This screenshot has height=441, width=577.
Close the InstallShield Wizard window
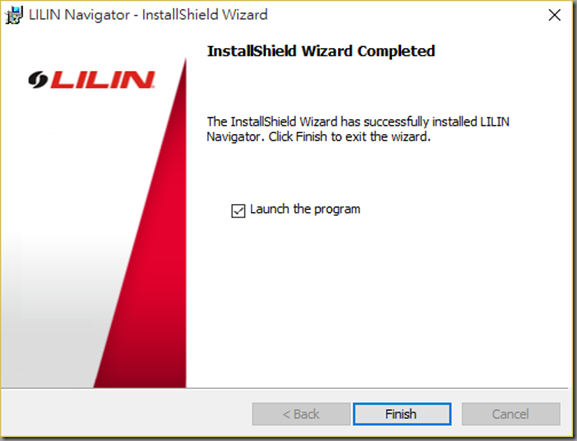coord(554,15)
